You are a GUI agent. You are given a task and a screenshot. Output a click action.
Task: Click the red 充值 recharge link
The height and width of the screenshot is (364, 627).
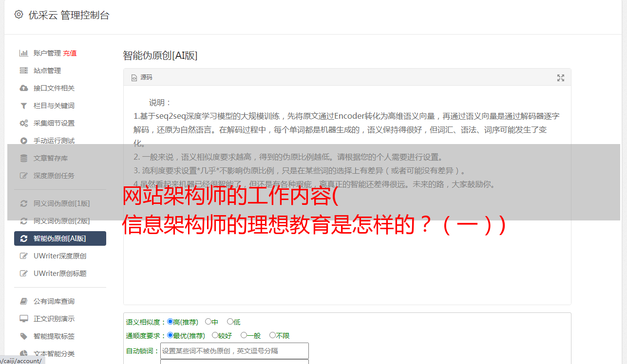tap(70, 53)
